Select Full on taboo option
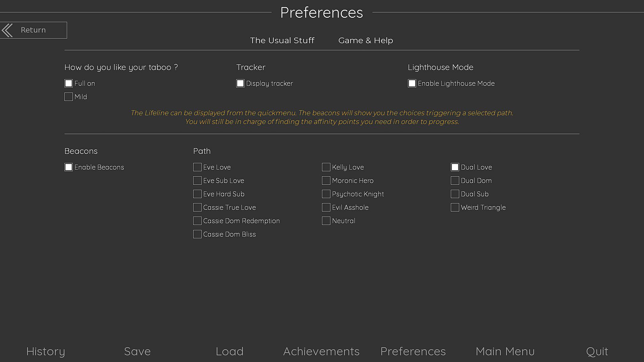Viewport: 644px width, 362px height. tap(69, 83)
